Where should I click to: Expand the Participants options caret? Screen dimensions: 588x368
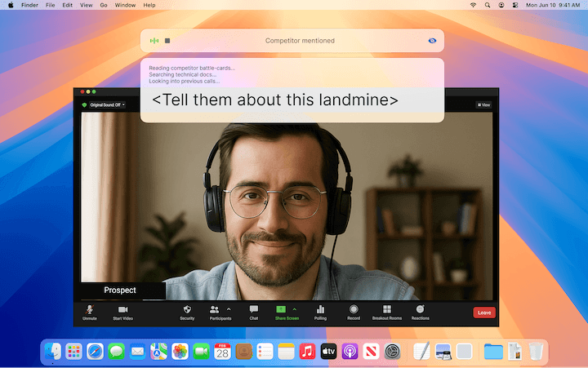tap(229, 309)
